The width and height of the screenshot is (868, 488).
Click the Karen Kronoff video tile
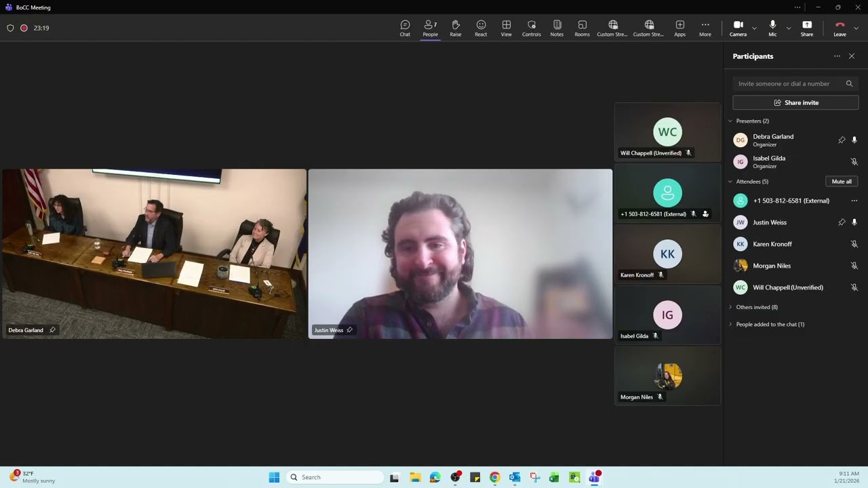pos(668,254)
